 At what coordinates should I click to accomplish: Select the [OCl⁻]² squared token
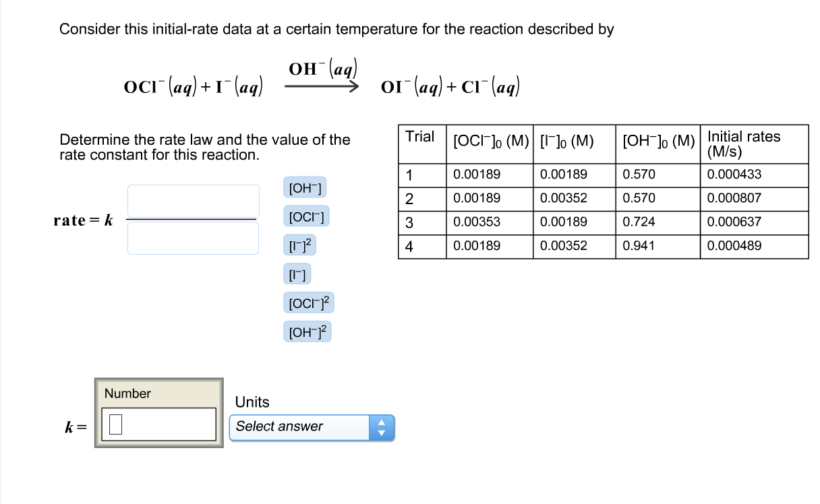[x=308, y=303]
